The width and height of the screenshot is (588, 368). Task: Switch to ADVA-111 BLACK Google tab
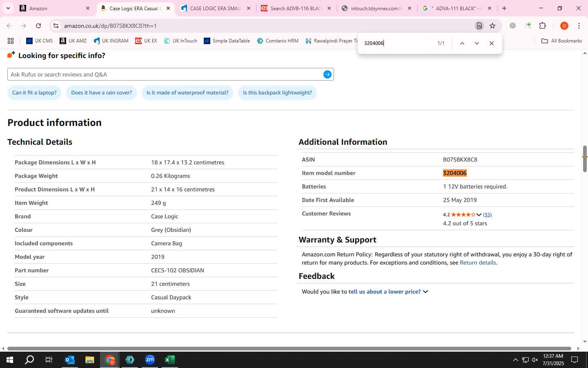pos(457,8)
